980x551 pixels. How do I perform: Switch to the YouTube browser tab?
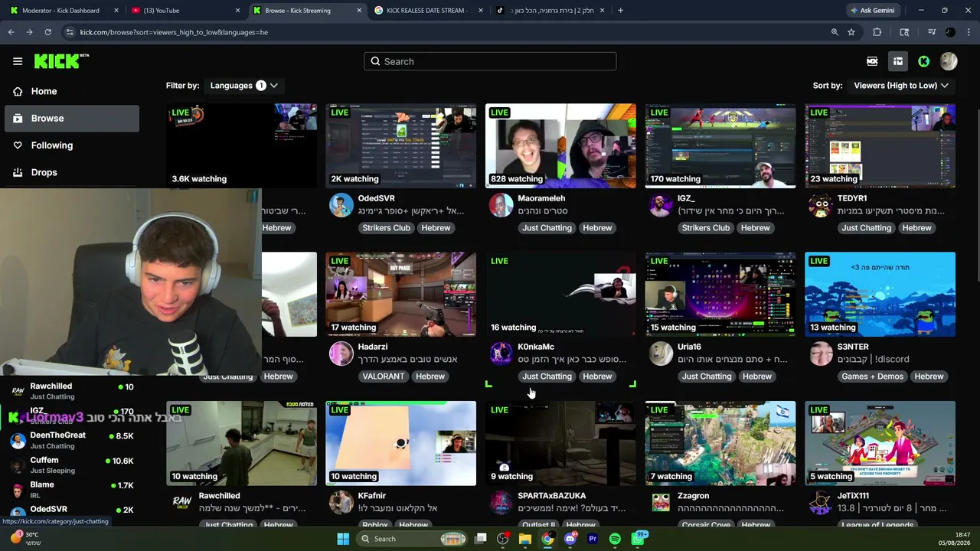[x=184, y=11]
